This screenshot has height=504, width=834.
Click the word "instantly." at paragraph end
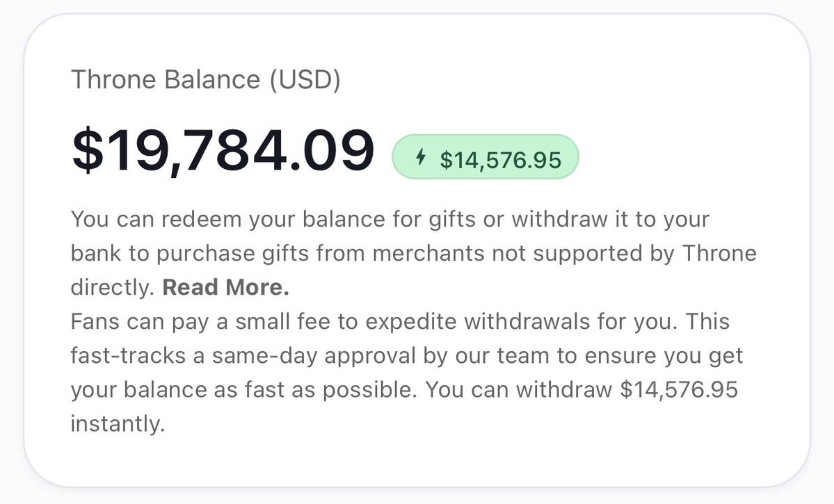[118, 423]
